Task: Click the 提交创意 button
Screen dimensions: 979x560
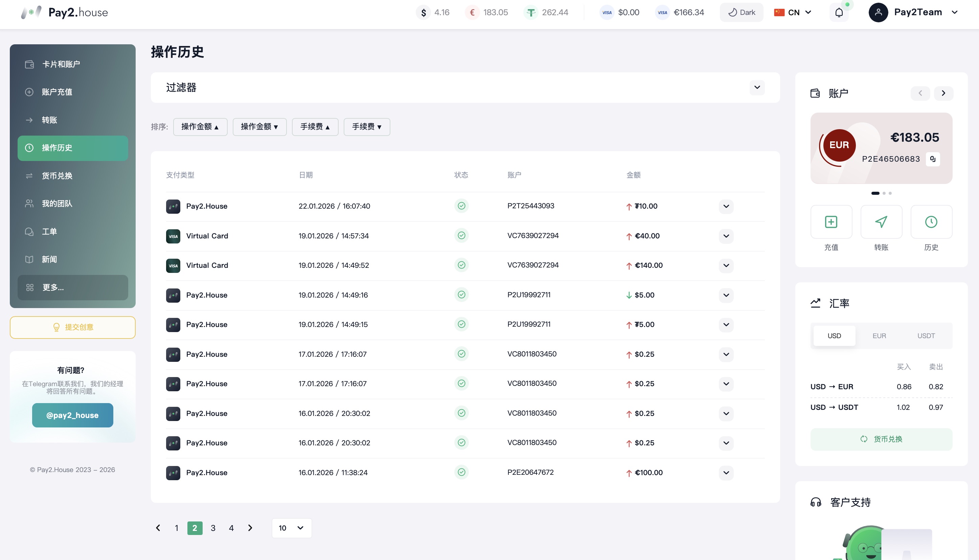Action: (x=73, y=327)
